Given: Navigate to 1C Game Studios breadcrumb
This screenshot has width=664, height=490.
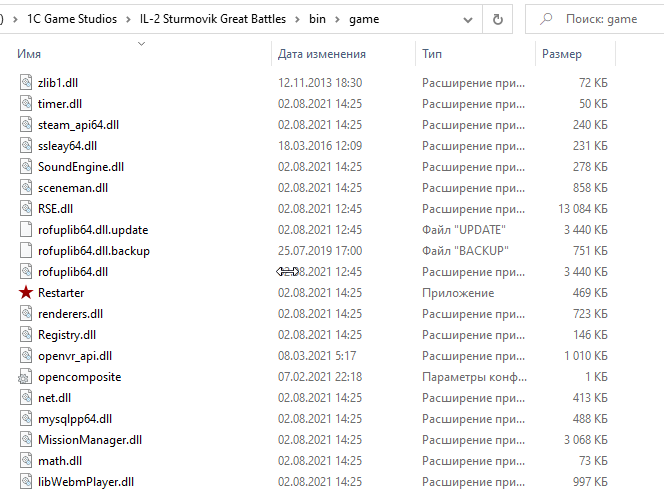Looking at the screenshot, I should [72, 19].
